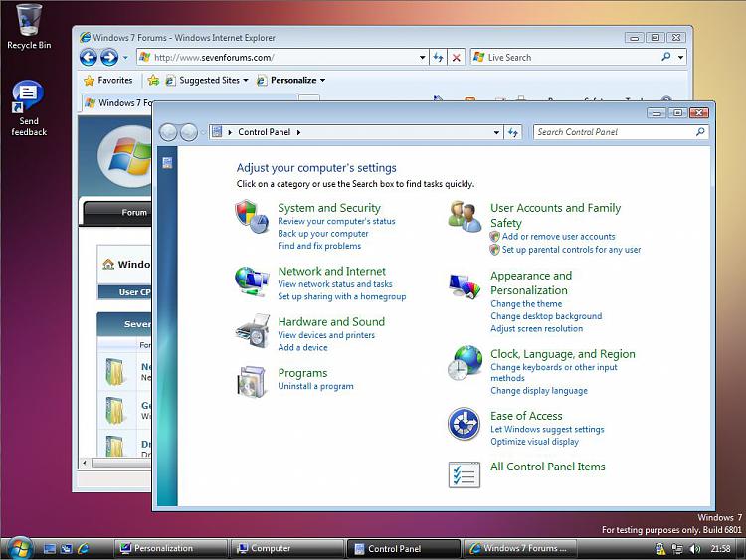Switch to Control Panel taskbar button
Image resolution: width=746 pixels, height=560 pixels.
click(x=404, y=549)
